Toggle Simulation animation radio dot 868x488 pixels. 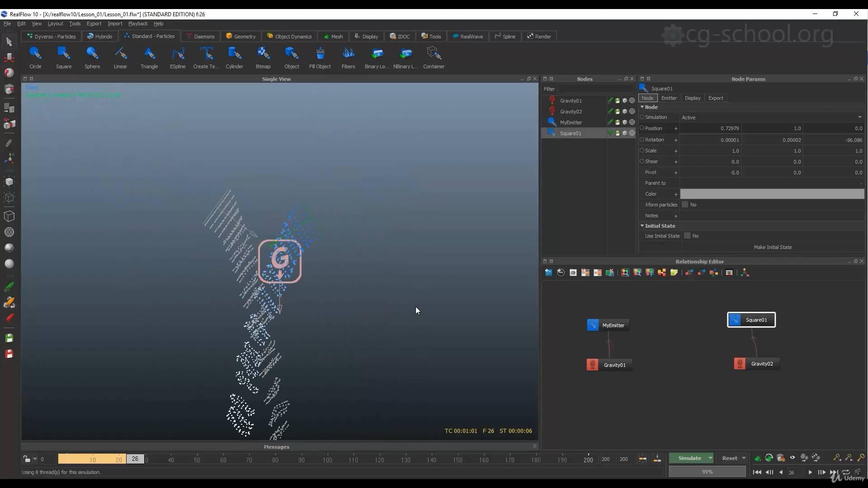tap(642, 117)
